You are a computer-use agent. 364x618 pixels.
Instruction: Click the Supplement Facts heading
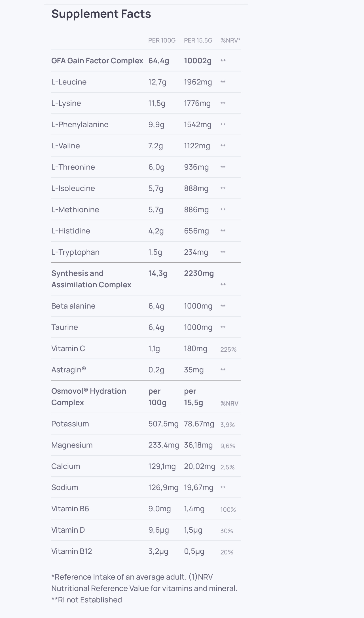(101, 14)
